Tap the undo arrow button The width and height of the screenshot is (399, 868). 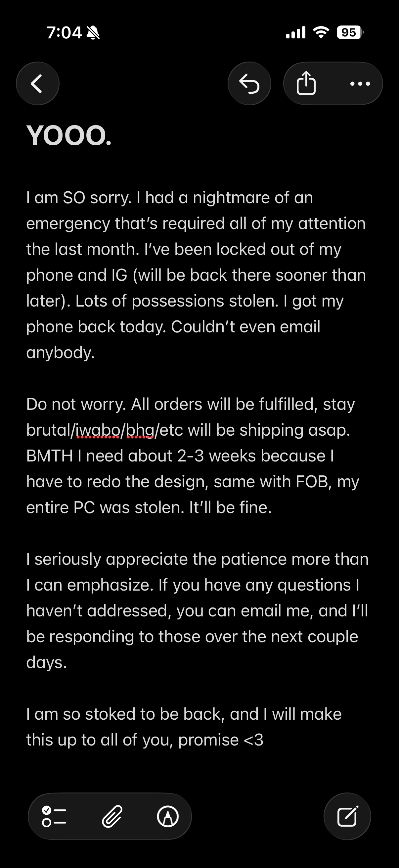click(249, 83)
